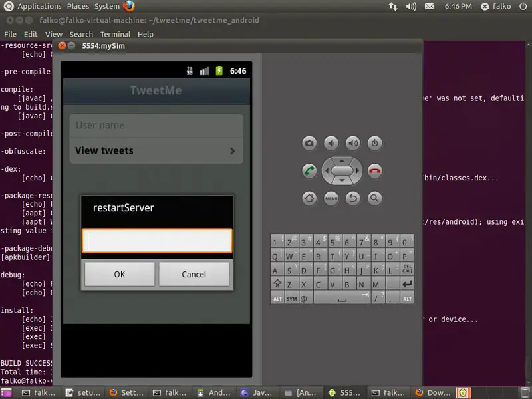Switch to the Dow... taskbar entry
Viewport: 532px width, 399px height.
click(x=433, y=393)
